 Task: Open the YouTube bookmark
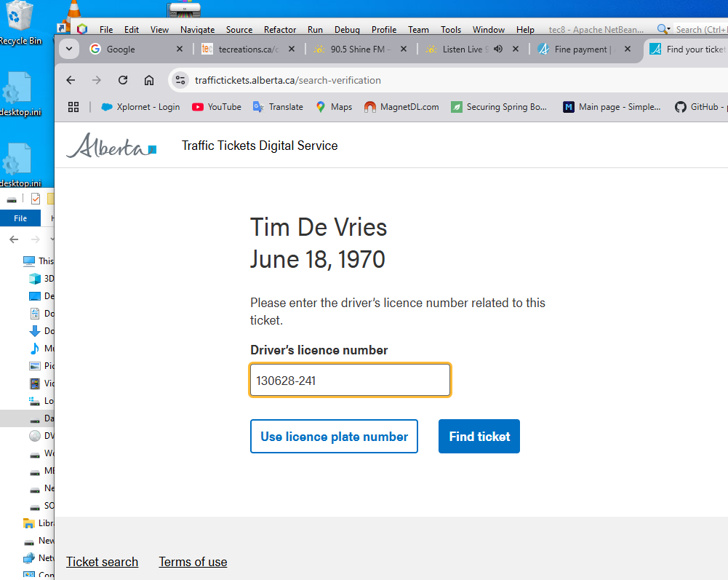[x=217, y=107]
